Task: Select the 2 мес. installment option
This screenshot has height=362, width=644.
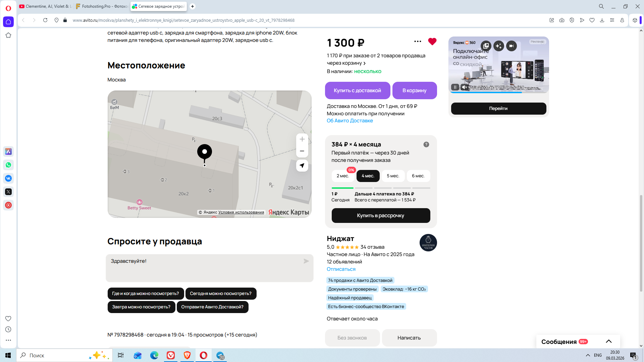Action: (342, 176)
